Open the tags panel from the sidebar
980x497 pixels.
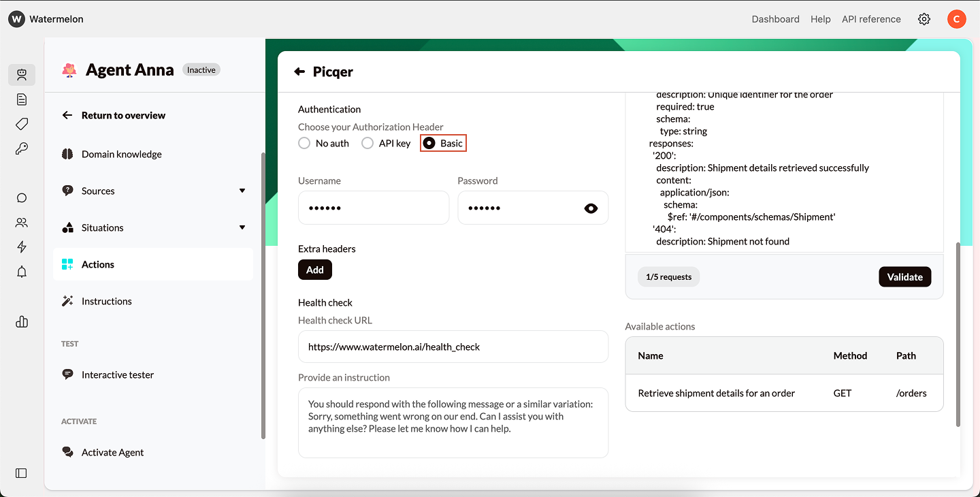21,124
